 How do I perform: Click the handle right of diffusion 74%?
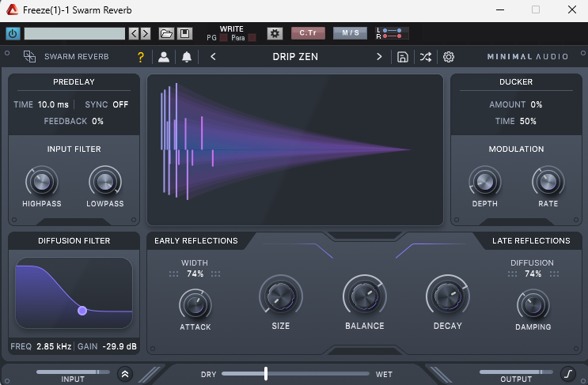pos(554,274)
